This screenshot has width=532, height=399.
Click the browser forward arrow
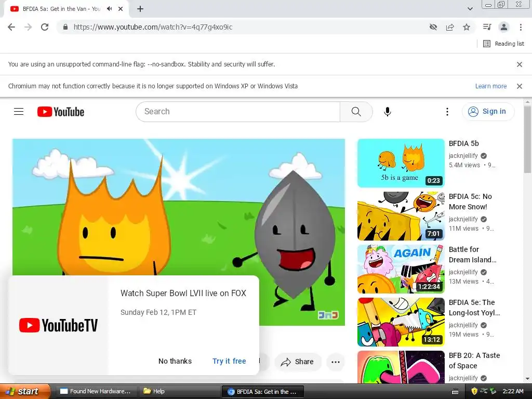[x=28, y=27]
